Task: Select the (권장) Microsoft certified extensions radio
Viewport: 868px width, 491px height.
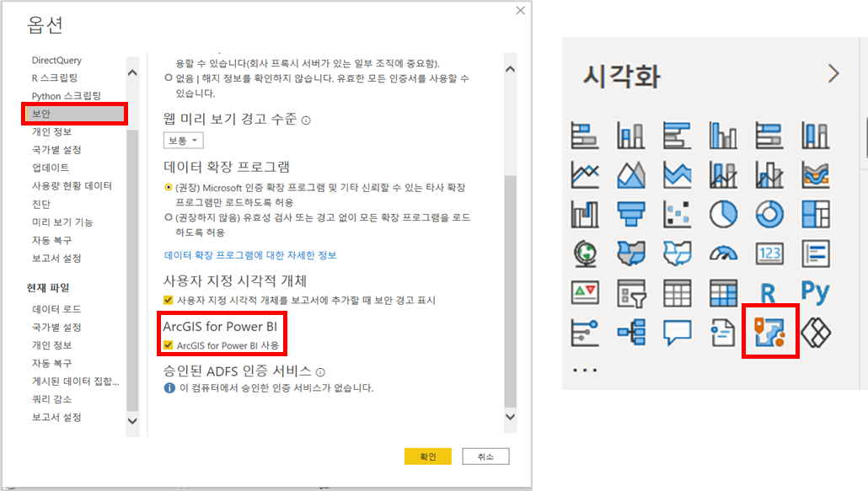Action: (169, 188)
